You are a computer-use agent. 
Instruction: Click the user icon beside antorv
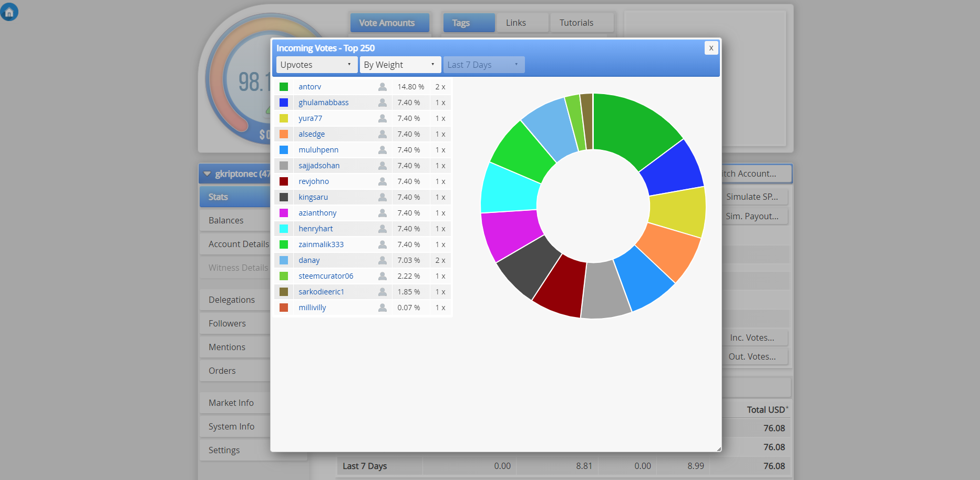coord(383,87)
